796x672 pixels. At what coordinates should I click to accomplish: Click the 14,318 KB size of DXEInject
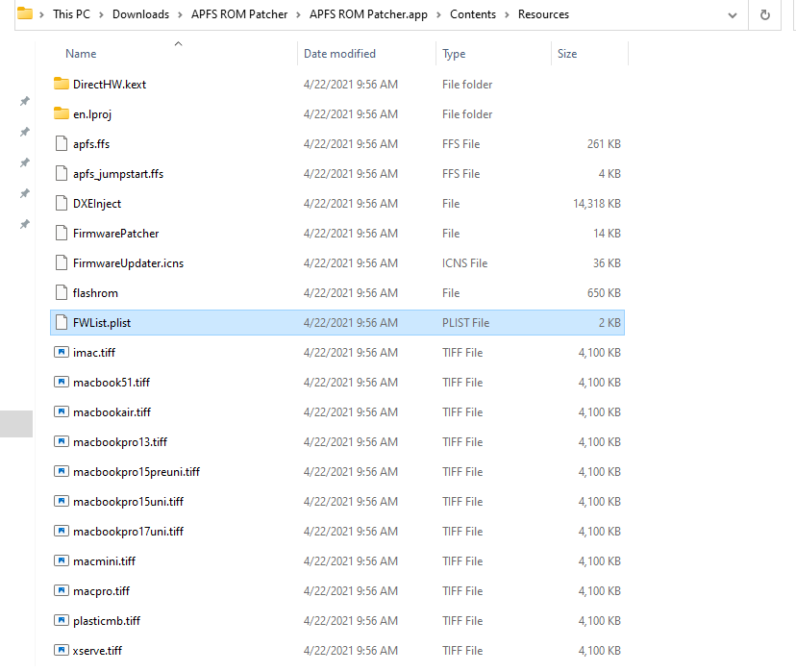pos(596,204)
